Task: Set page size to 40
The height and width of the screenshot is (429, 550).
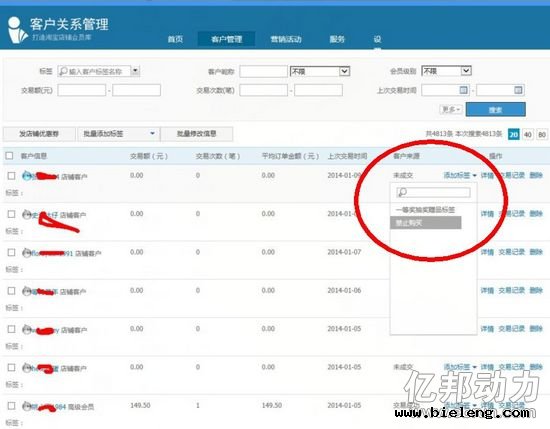Action: [x=528, y=134]
